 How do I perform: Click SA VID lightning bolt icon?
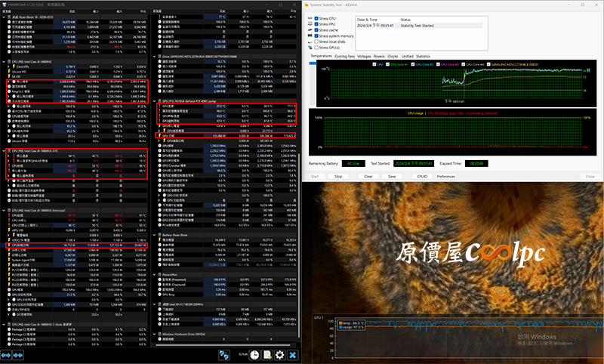click(9, 76)
